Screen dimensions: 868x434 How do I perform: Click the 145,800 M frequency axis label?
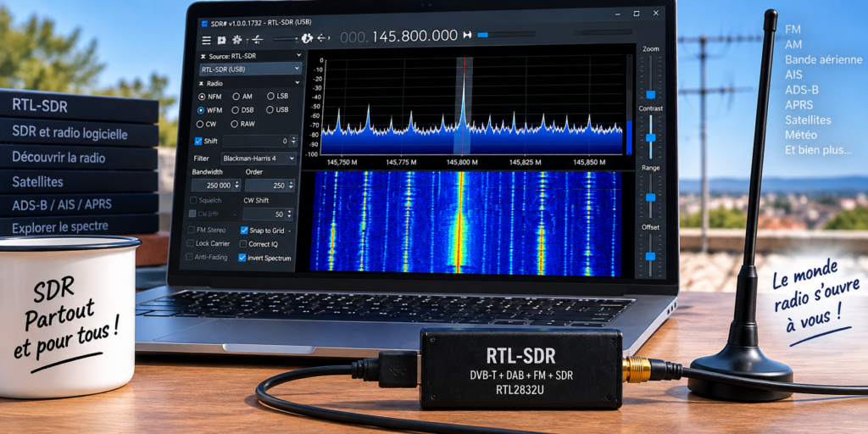463,162
